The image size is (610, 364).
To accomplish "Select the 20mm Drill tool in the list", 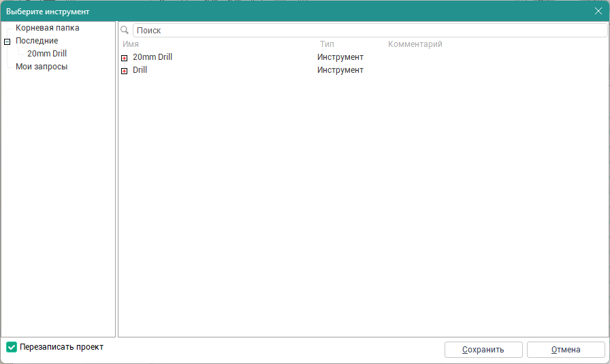I will (152, 57).
